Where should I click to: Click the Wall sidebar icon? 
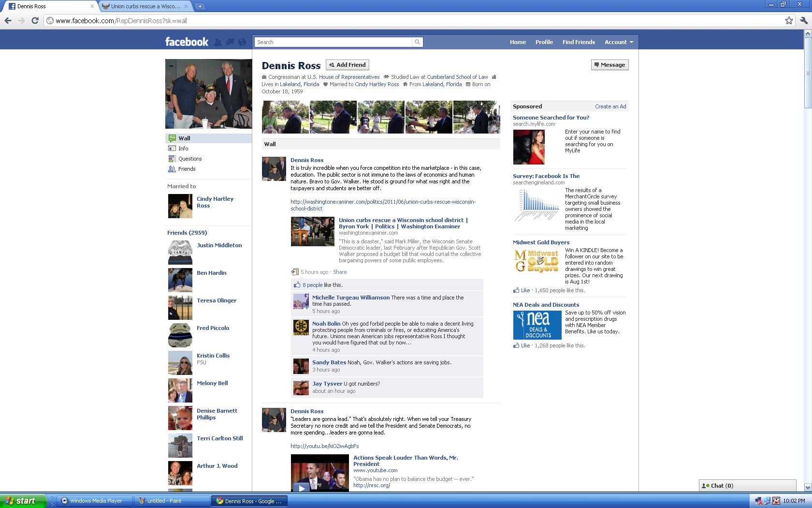pyautogui.click(x=172, y=138)
